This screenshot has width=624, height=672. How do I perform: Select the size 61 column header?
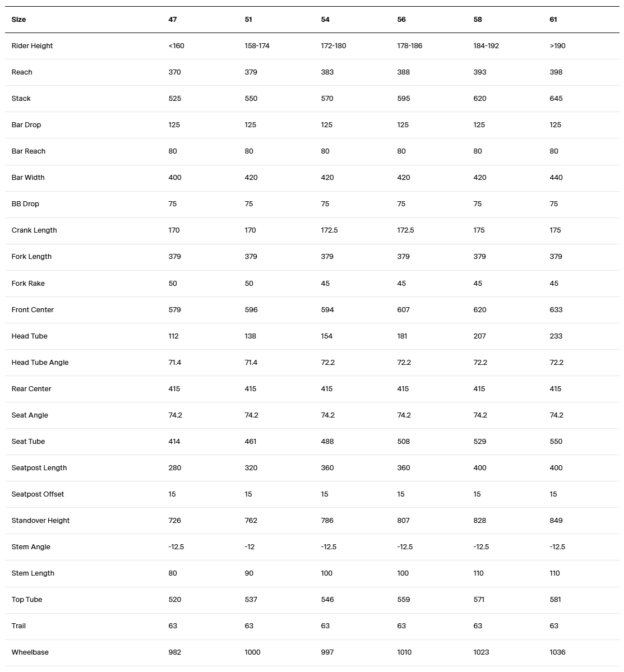point(553,20)
